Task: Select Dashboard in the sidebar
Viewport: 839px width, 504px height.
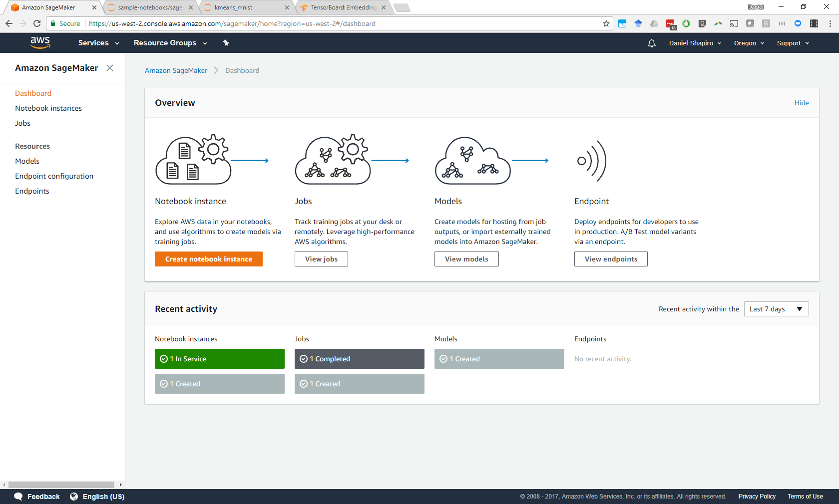Action: [33, 93]
